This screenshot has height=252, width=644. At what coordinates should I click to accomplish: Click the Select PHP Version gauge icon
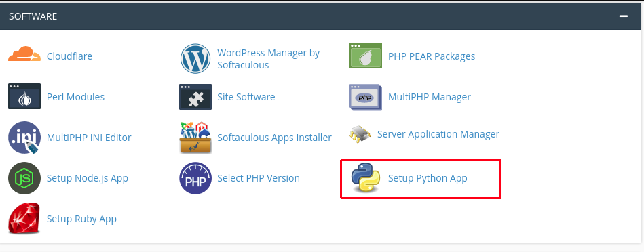pyautogui.click(x=195, y=178)
